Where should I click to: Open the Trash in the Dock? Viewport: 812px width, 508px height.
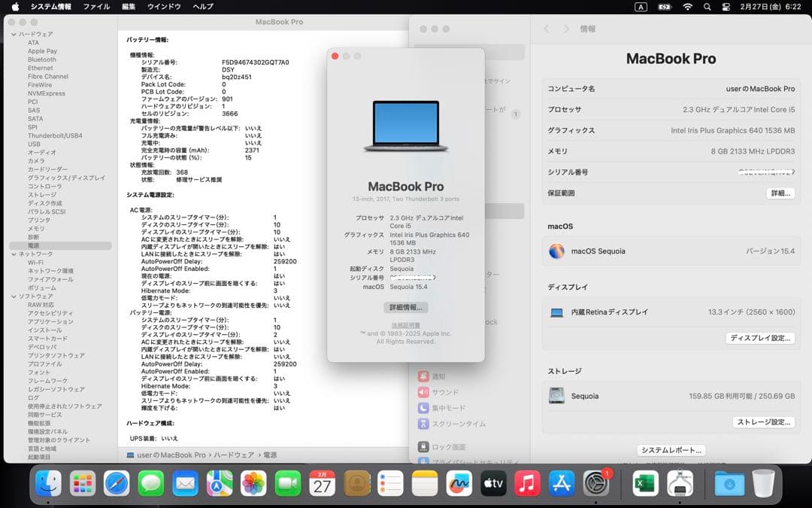click(763, 484)
